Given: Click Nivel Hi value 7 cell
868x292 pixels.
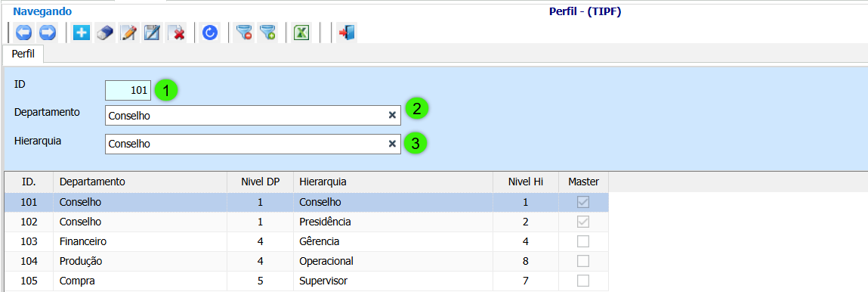Looking at the screenshot, I should [526, 281].
